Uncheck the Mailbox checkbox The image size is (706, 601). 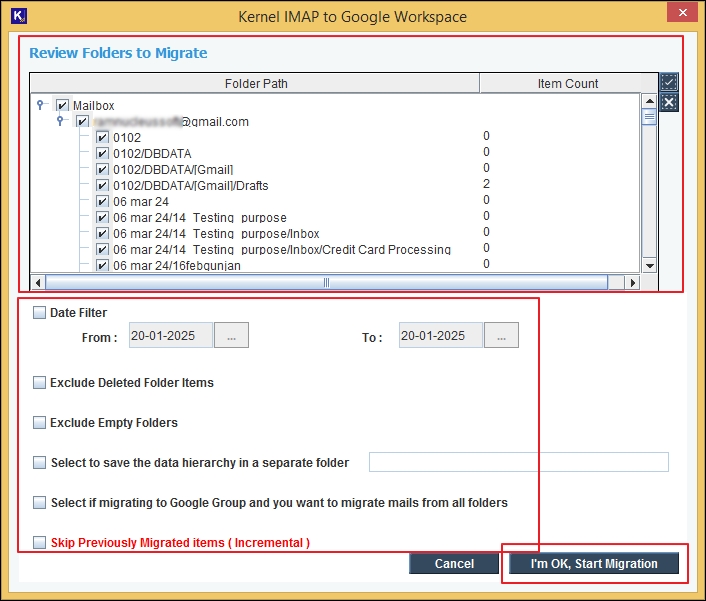coord(62,105)
